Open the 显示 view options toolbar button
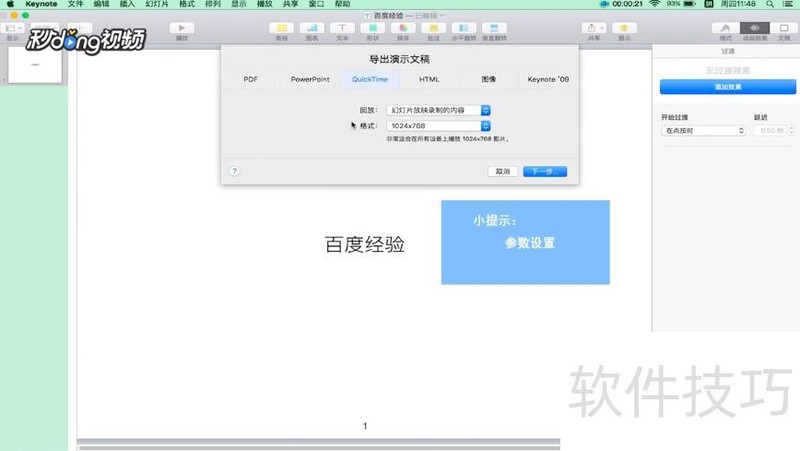The height and width of the screenshot is (451, 800). [x=13, y=29]
